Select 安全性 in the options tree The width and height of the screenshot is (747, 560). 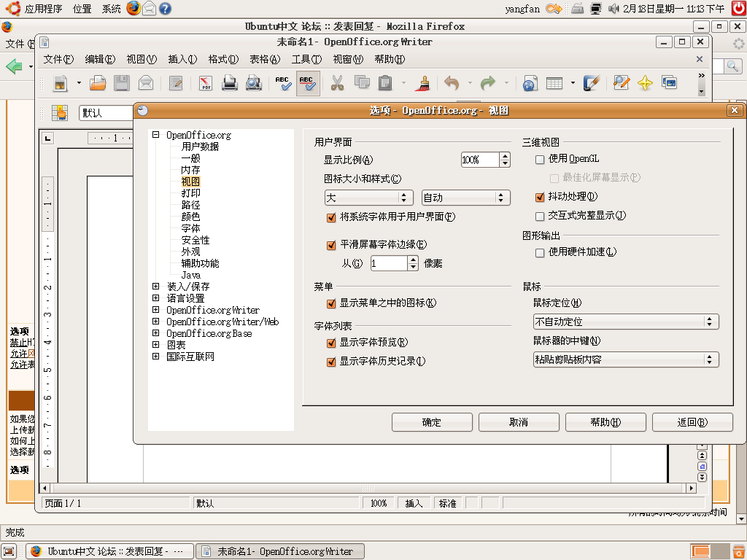pyautogui.click(x=196, y=240)
